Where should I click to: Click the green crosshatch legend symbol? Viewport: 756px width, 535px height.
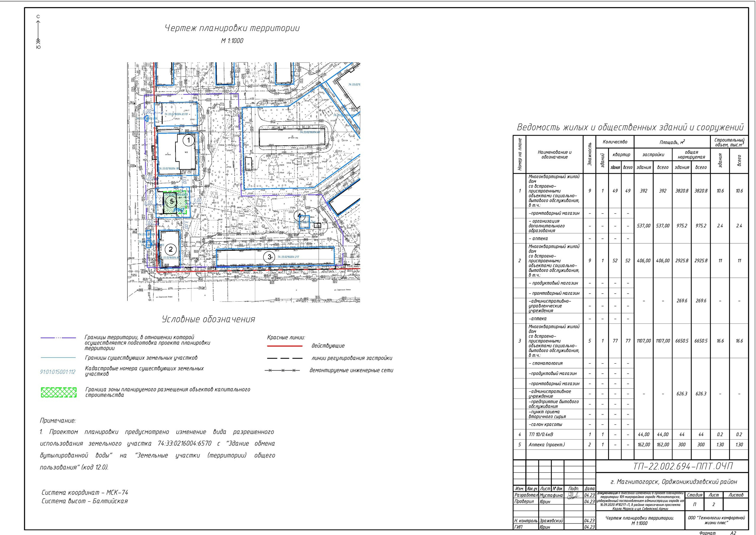(x=58, y=392)
